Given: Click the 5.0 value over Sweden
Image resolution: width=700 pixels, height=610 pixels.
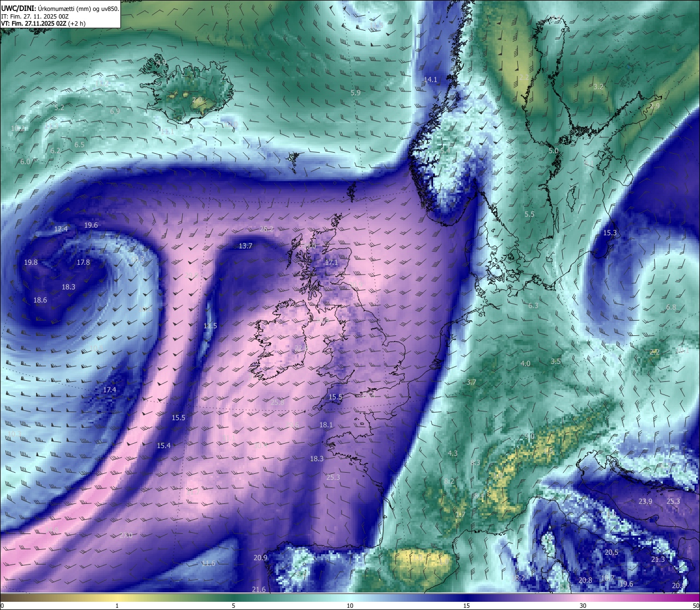Looking at the screenshot, I should coord(553,151).
